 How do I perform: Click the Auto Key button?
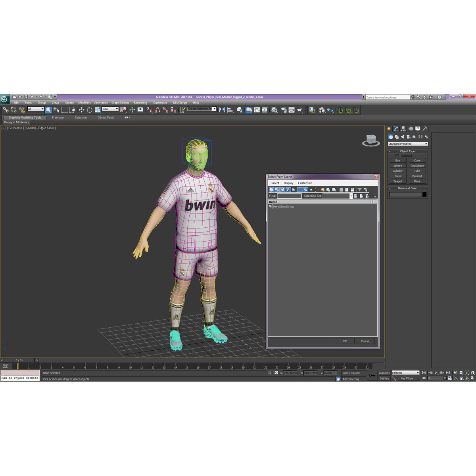click(384, 373)
